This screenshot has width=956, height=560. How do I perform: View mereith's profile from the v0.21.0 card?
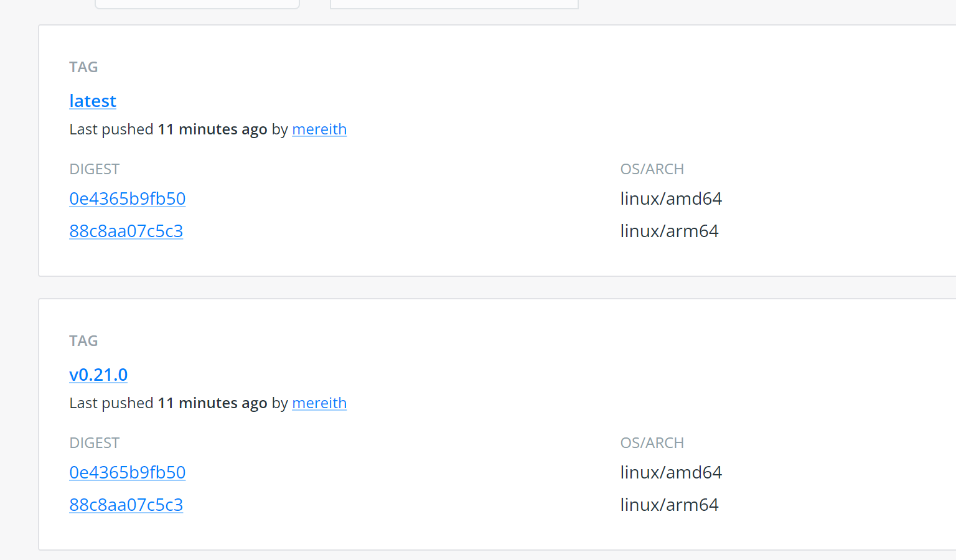(x=319, y=403)
